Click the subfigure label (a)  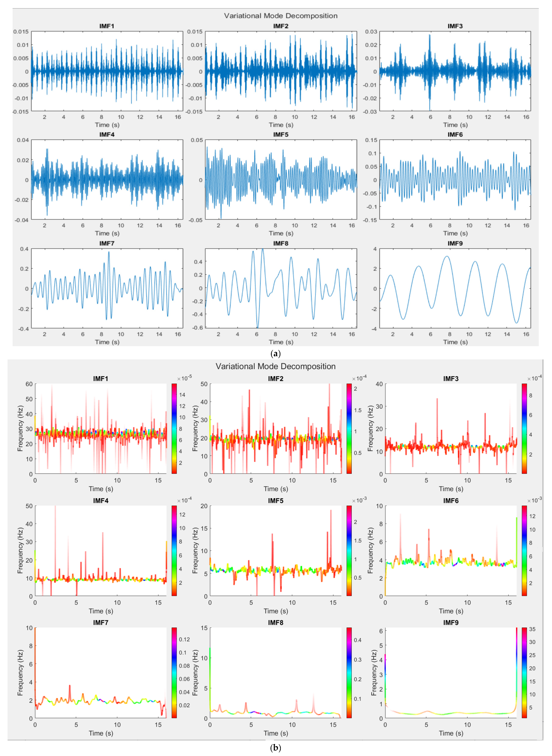pyautogui.click(x=276, y=354)
